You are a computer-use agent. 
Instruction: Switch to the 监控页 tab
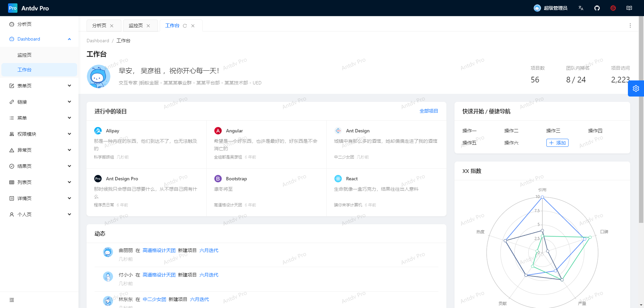[136, 25]
